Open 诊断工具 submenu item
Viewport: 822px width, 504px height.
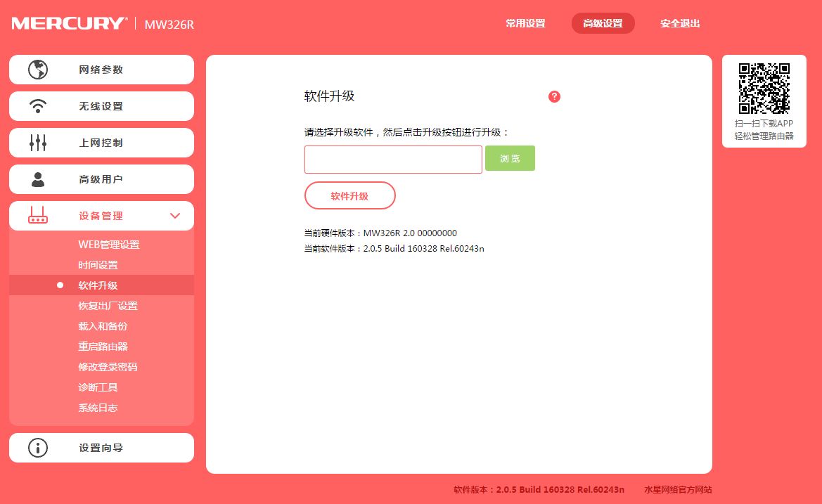point(98,388)
